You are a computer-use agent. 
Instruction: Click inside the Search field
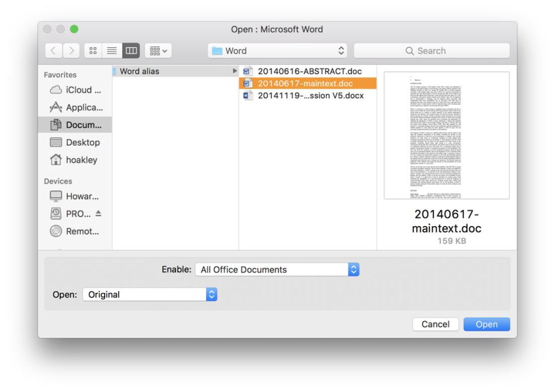tap(432, 51)
